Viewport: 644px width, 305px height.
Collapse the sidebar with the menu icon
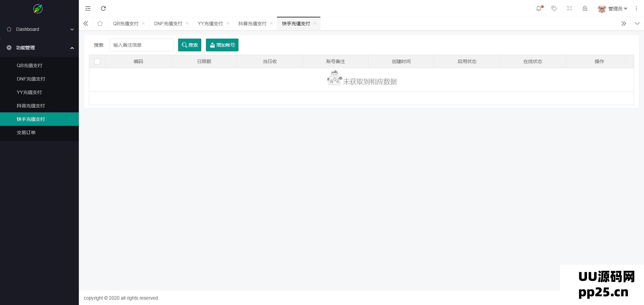click(x=88, y=8)
